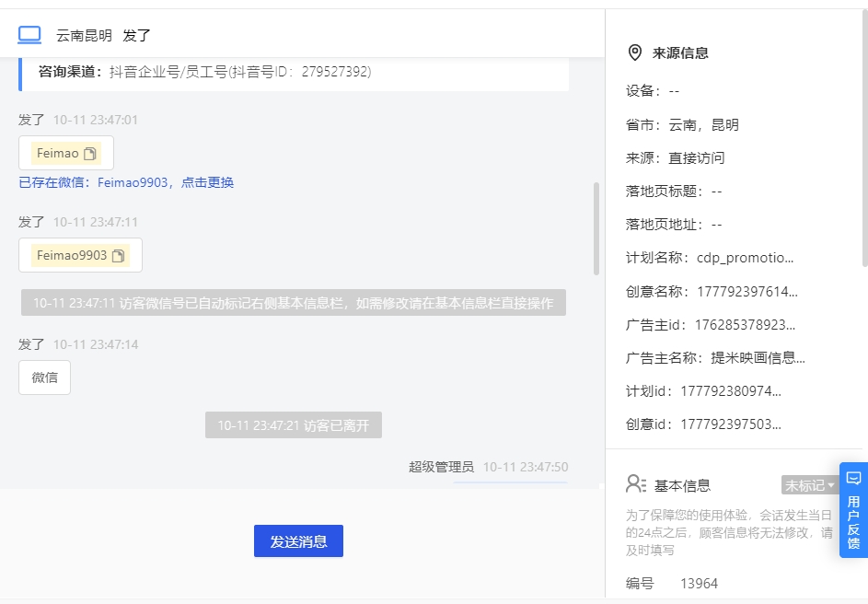Click the 10-11 23:47:50 message timestamp
This screenshot has height=604, width=868.
pos(526,467)
